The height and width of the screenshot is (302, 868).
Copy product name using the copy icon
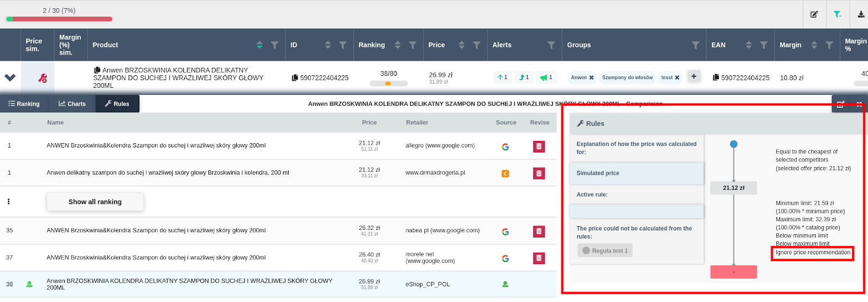pos(97,70)
